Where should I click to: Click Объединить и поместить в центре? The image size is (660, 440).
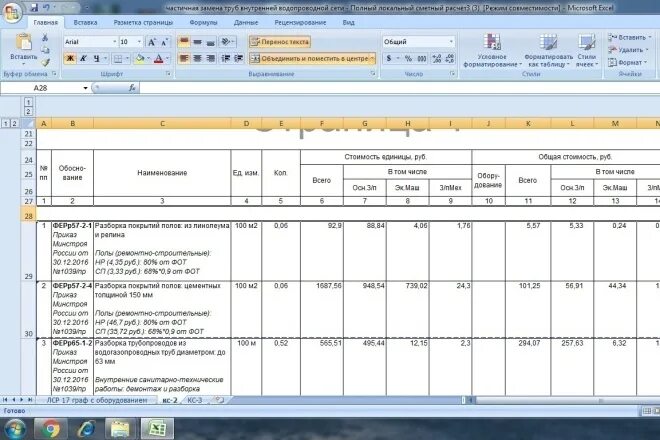click(309, 59)
